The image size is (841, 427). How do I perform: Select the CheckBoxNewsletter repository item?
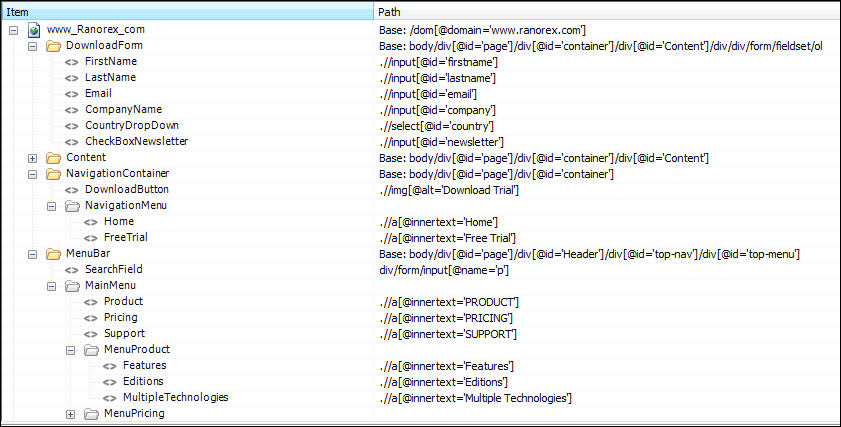point(136,142)
